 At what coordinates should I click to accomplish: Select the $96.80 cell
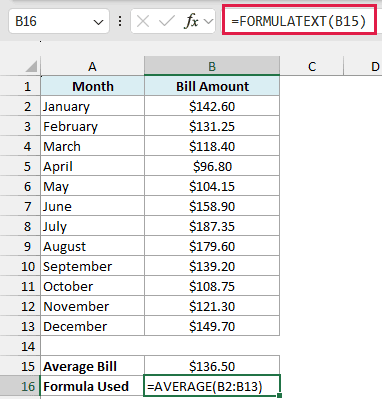click(x=212, y=166)
